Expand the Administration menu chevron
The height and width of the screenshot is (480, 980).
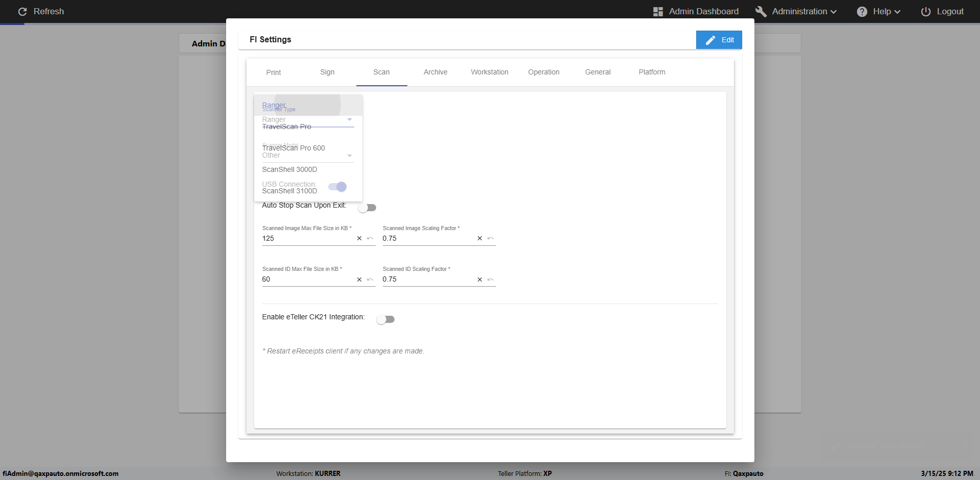click(834, 12)
